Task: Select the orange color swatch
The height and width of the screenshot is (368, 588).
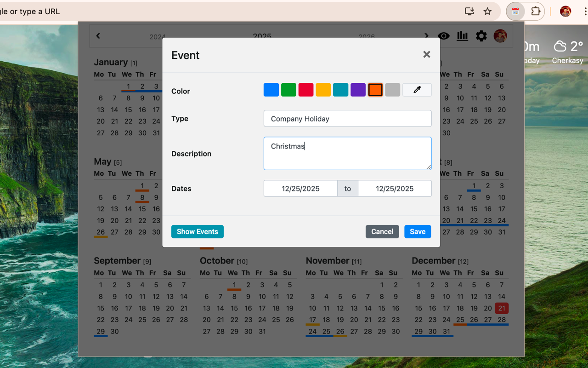Action: 375,90
